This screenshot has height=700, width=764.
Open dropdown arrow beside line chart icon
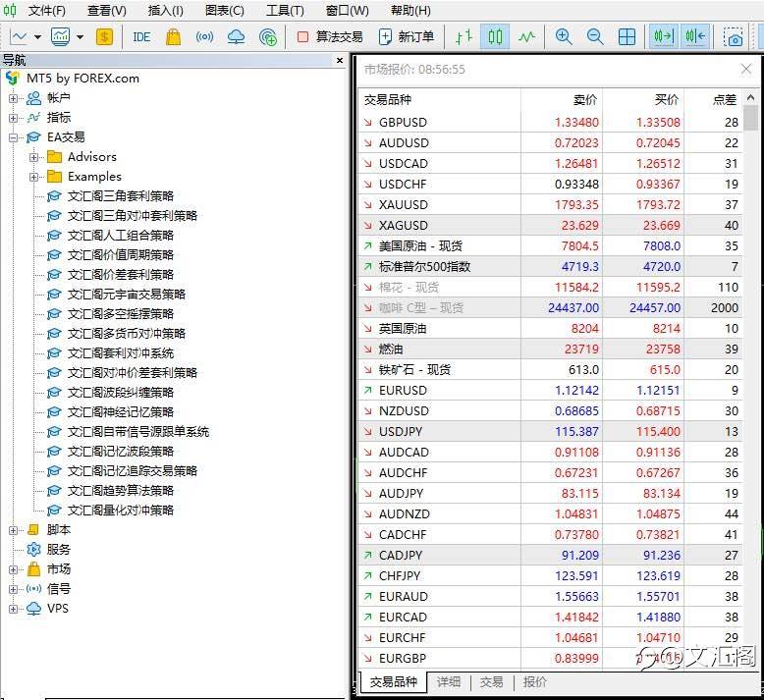click(x=37, y=37)
